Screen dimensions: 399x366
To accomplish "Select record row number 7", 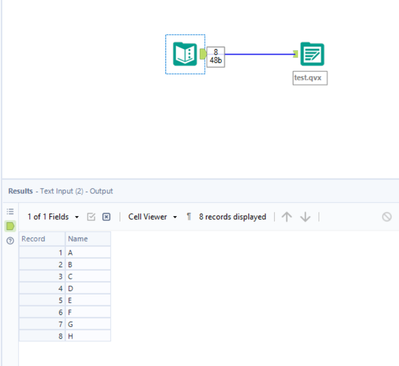I will click(42, 324).
